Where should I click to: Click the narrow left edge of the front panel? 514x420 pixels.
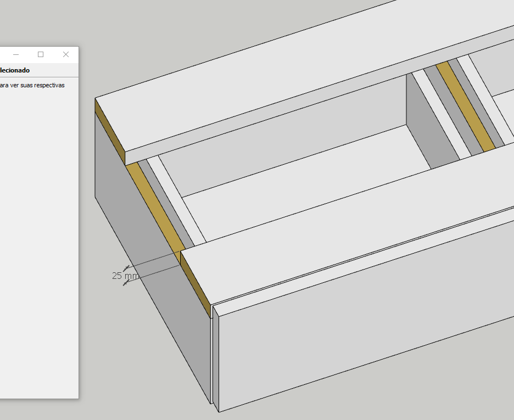point(215,357)
